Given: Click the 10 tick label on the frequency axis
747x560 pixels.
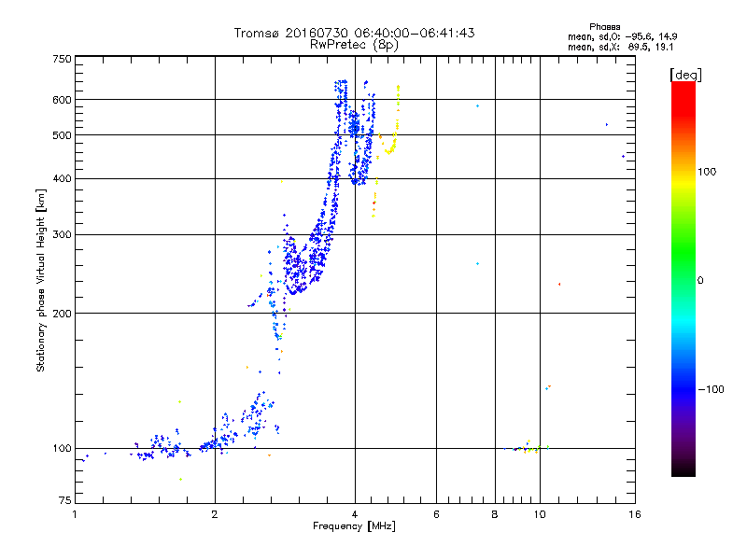Looking at the screenshot, I should coord(540,514).
